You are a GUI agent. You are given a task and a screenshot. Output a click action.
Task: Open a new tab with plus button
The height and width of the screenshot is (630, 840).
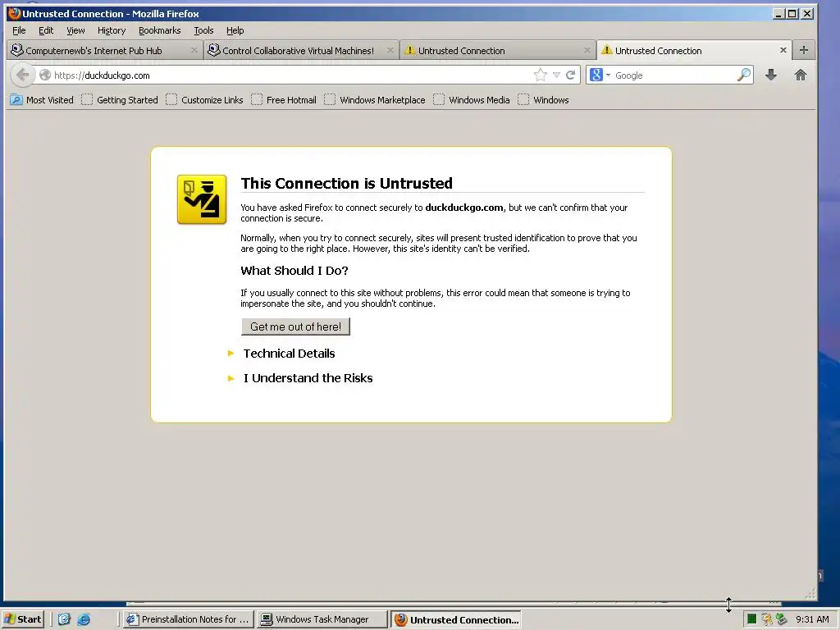pyautogui.click(x=804, y=50)
